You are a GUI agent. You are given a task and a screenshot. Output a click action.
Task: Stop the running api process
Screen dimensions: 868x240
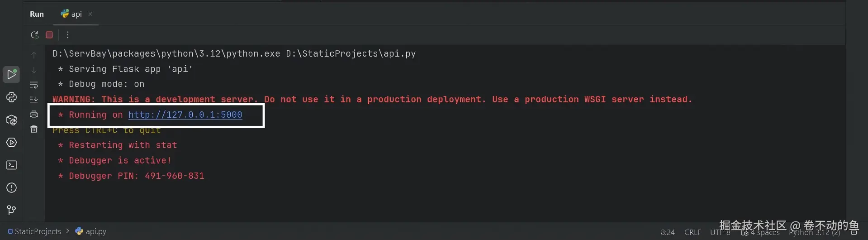tap(49, 35)
